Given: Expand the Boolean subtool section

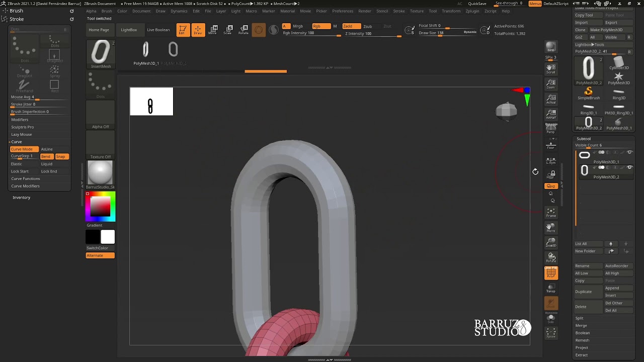Looking at the screenshot, I should pos(582,333).
